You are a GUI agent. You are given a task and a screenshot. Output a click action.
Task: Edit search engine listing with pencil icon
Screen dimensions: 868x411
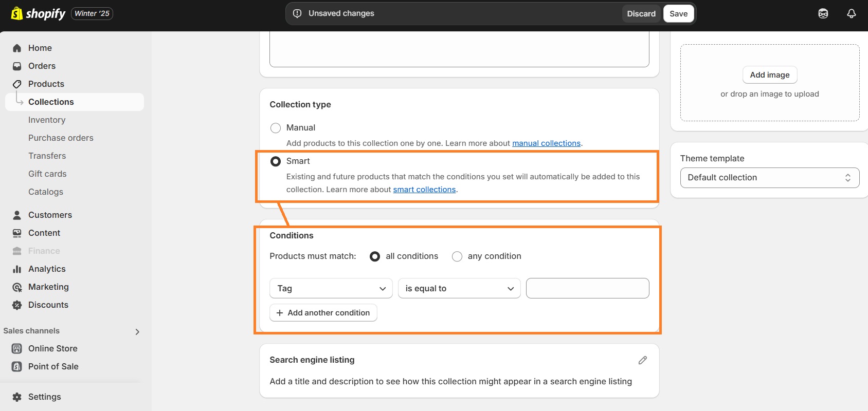[643, 360]
